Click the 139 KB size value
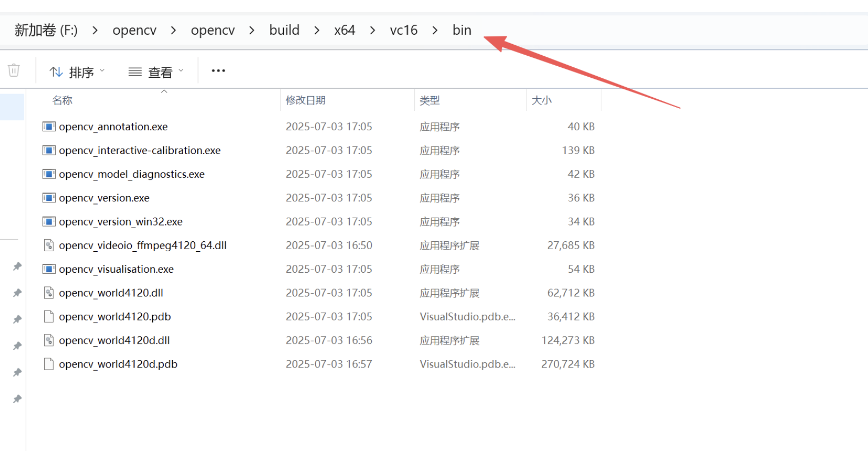The image size is (868, 451). [x=578, y=150]
